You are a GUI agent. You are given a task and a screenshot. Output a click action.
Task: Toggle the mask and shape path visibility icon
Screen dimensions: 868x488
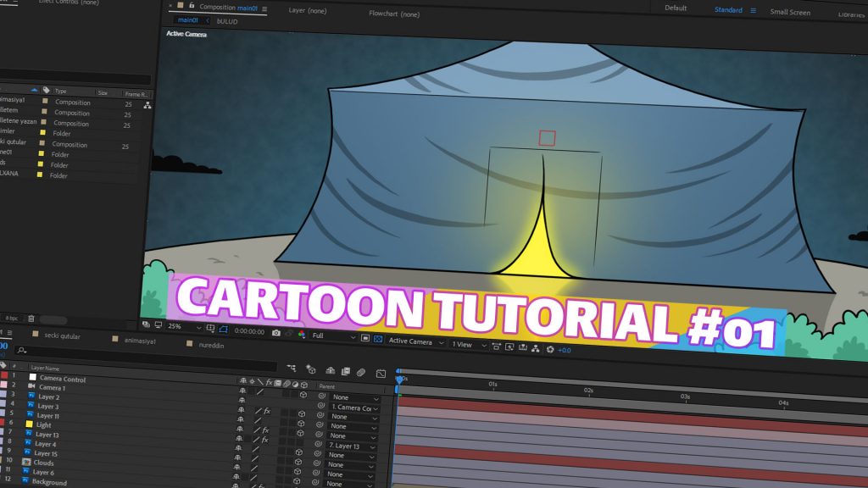223,330
